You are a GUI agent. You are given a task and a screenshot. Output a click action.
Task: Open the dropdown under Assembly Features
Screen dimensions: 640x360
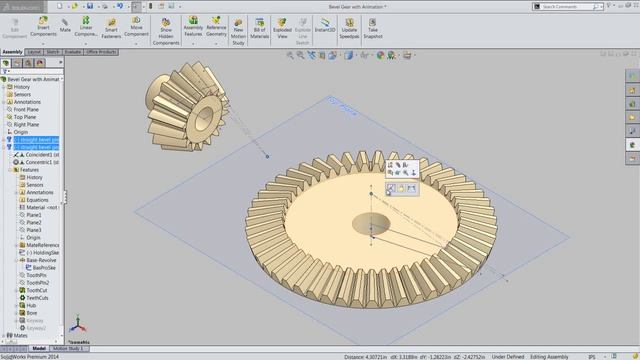tap(193, 44)
